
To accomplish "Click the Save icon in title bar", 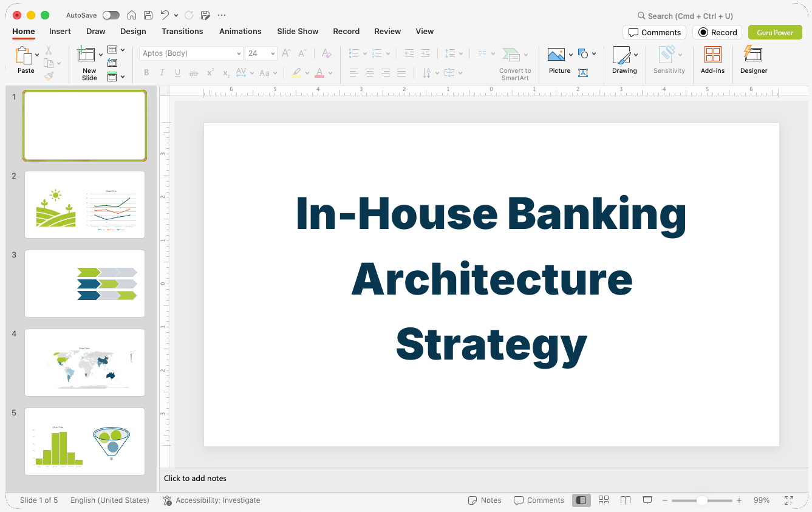I will [148, 15].
